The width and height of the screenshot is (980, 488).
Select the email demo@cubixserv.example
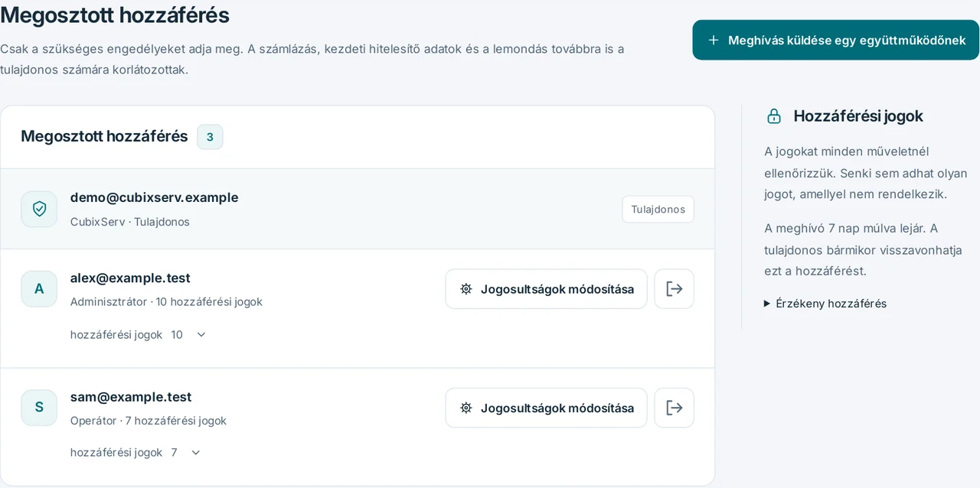[154, 197]
